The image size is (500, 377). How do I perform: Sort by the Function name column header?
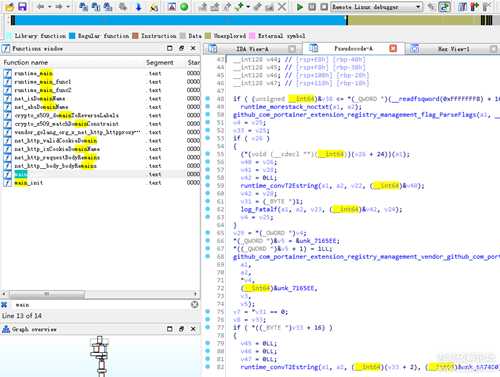point(72,62)
